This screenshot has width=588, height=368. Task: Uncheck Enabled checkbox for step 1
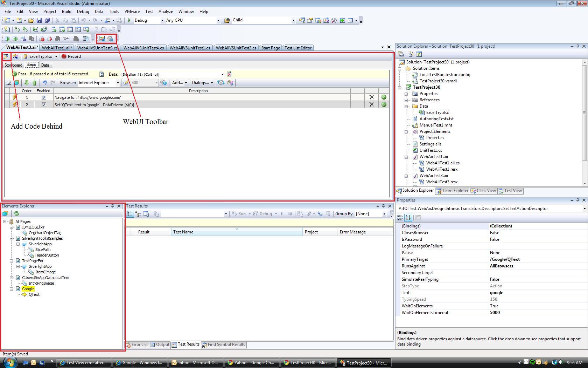[44, 97]
